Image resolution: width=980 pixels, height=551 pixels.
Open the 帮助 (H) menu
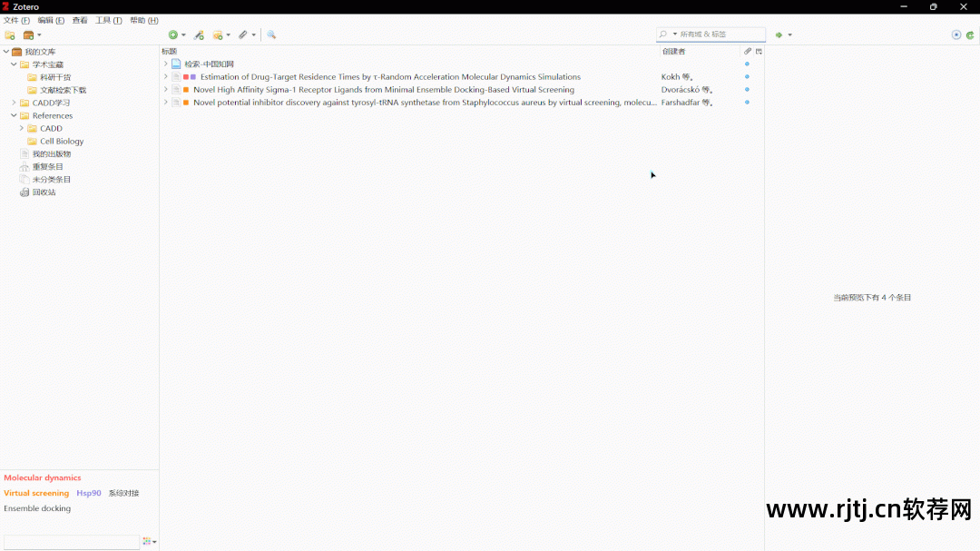[144, 20]
